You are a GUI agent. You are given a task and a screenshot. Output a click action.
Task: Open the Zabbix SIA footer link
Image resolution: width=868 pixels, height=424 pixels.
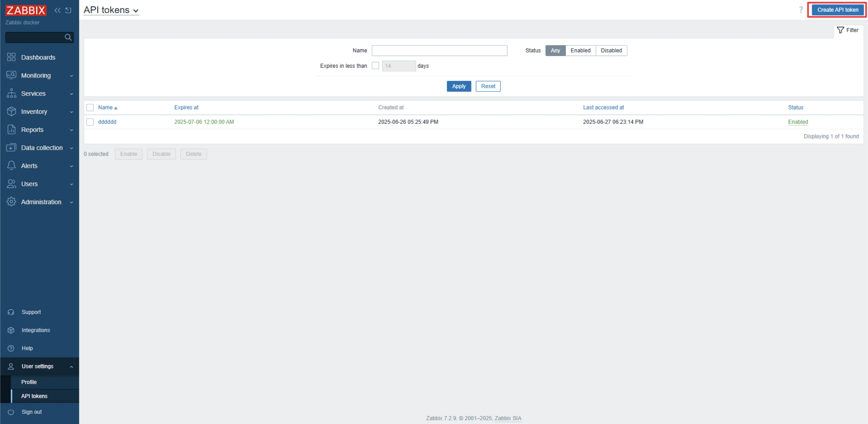pos(508,418)
